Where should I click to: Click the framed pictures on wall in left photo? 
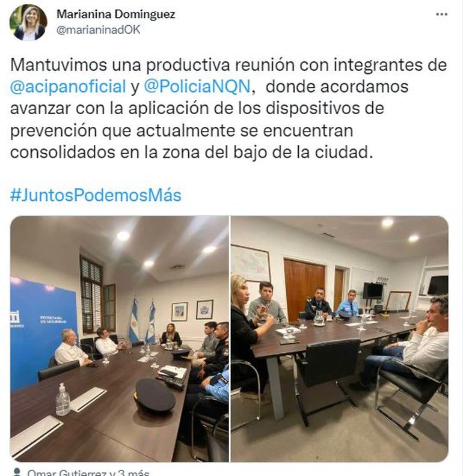[192, 311]
